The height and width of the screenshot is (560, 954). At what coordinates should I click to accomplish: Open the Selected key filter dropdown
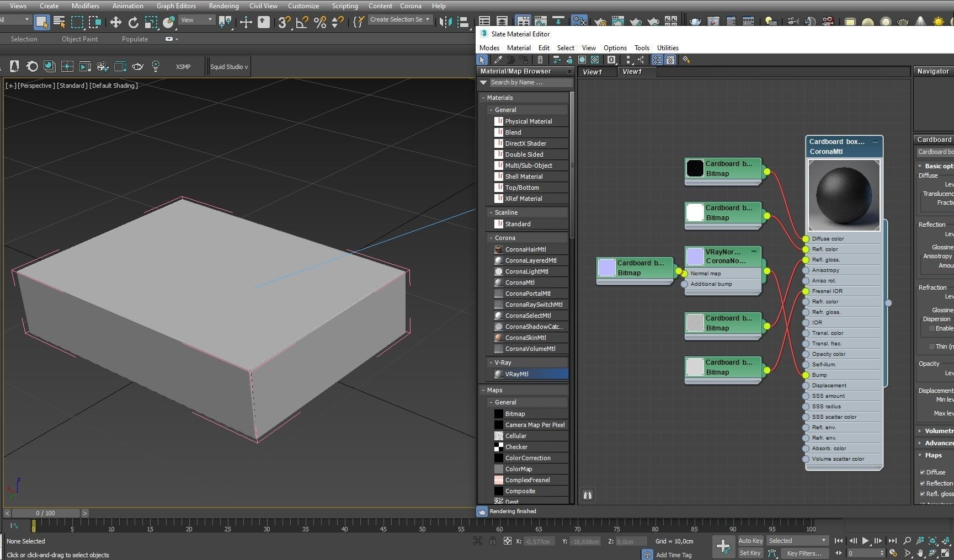(797, 541)
